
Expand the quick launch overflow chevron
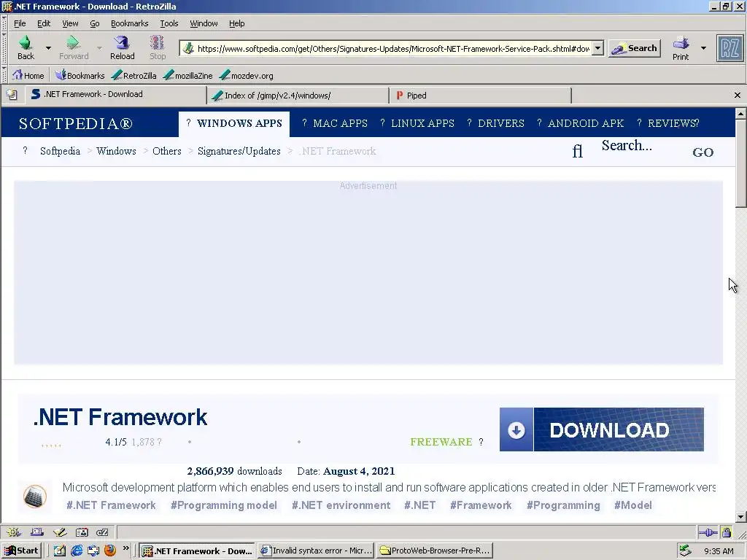click(125, 548)
